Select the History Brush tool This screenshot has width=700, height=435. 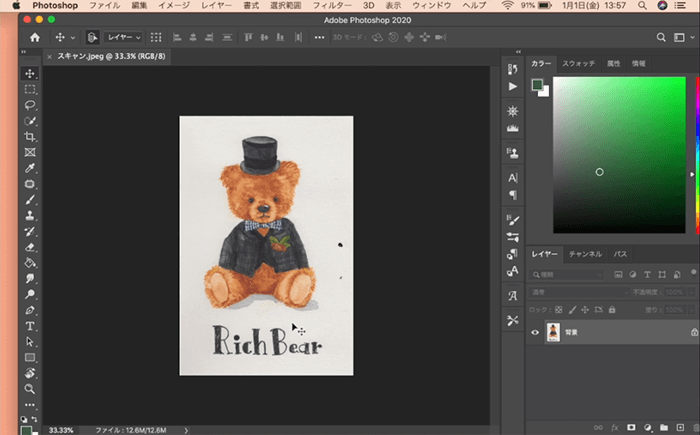point(30,231)
